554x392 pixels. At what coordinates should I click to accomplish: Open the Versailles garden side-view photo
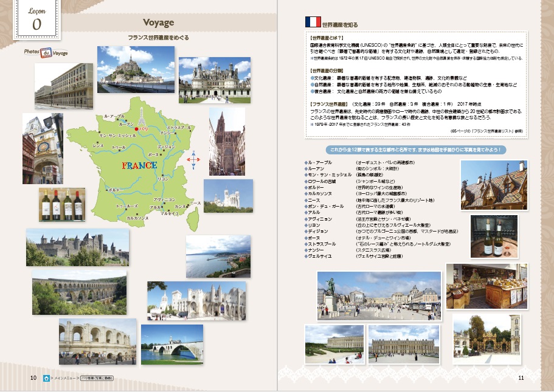[x=334, y=345]
